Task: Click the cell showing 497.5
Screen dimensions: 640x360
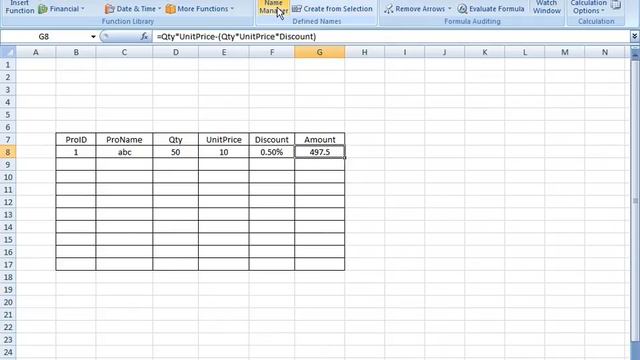Action: click(320, 152)
